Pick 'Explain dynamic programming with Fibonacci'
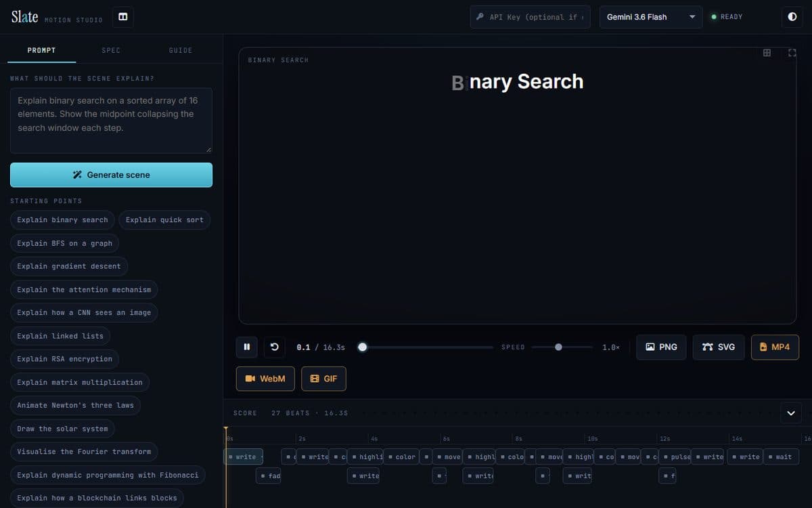Image resolution: width=812 pixels, height=508 pixels. click(x=108, y=475)
